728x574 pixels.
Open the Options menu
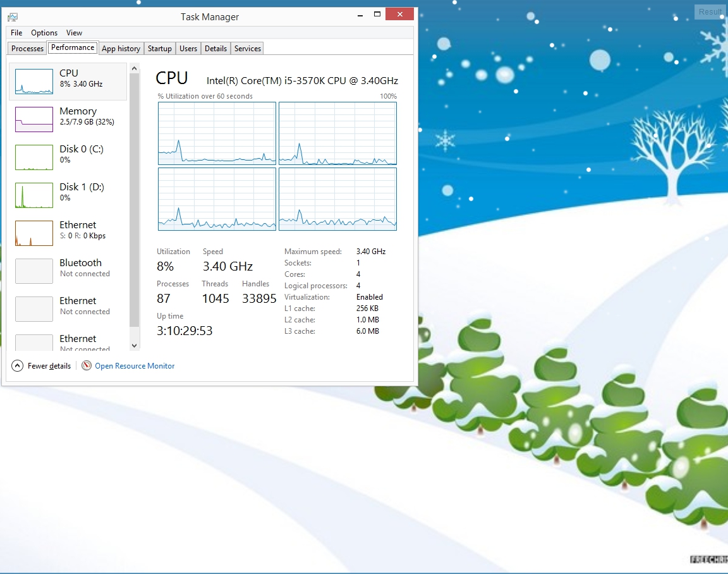point(44,33)
